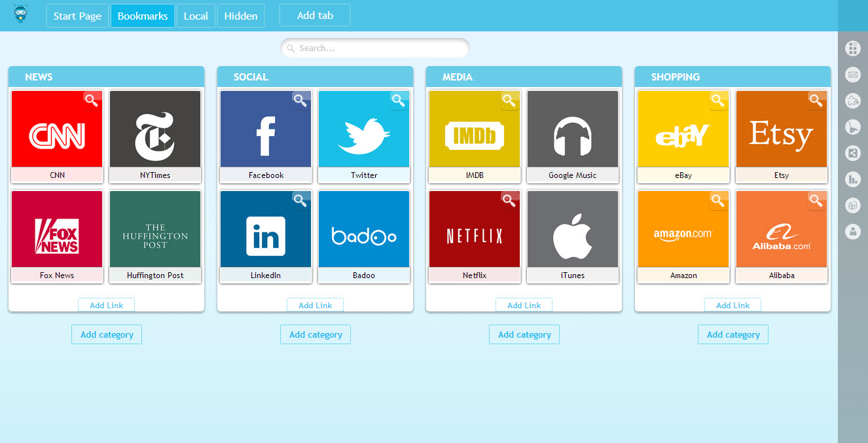The height and width of the screenshot is (443, 868).
Task: Open the Hidden tab
Action: coord(240,16)
